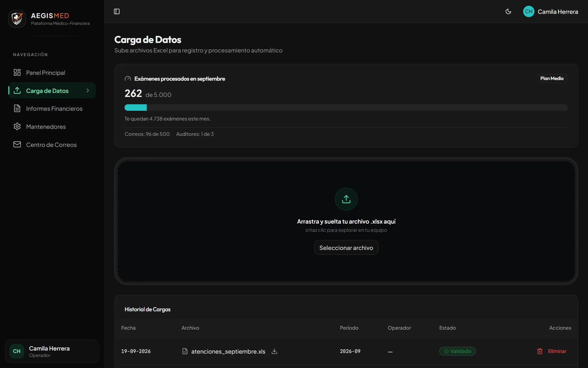The width and height of the screenshot is (588, 368).
Task: Click the Período column header
Action: click(349, 328)
